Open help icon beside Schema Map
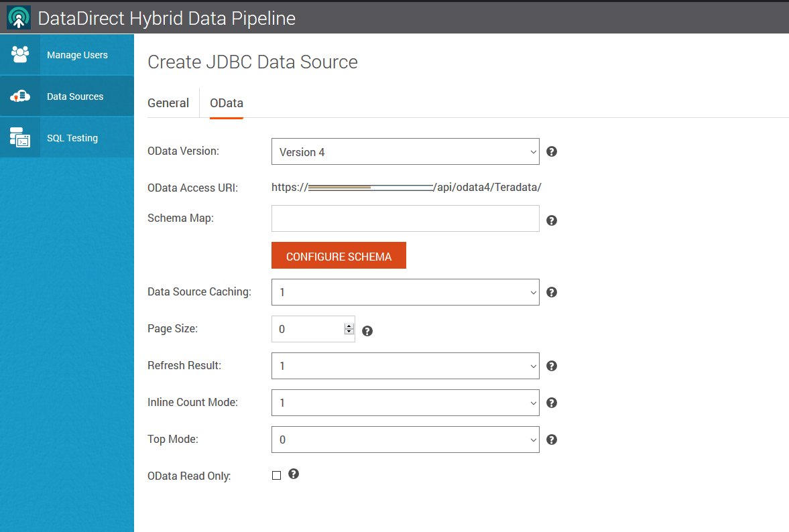The width and height of the screenshot is (789, 532). [552, 220]
